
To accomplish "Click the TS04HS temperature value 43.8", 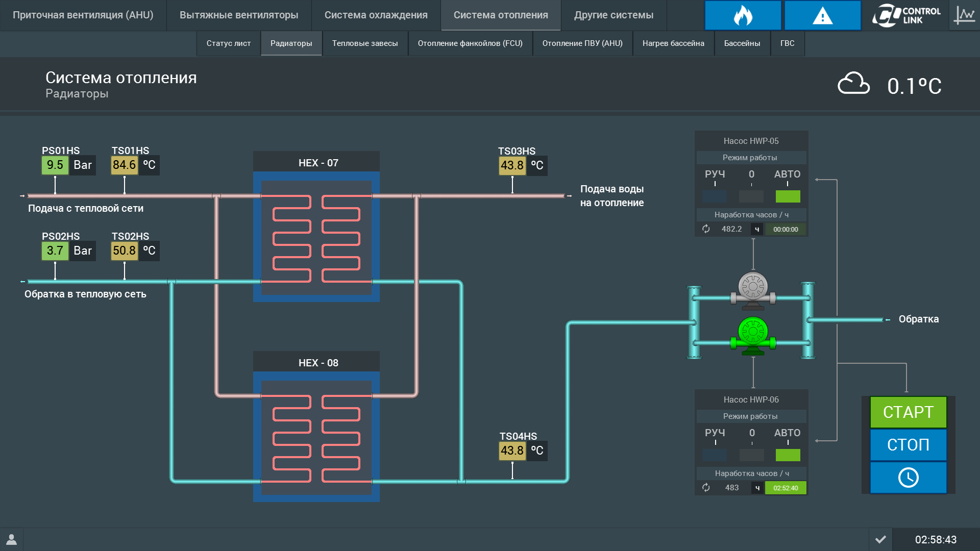I will [512, 451].
